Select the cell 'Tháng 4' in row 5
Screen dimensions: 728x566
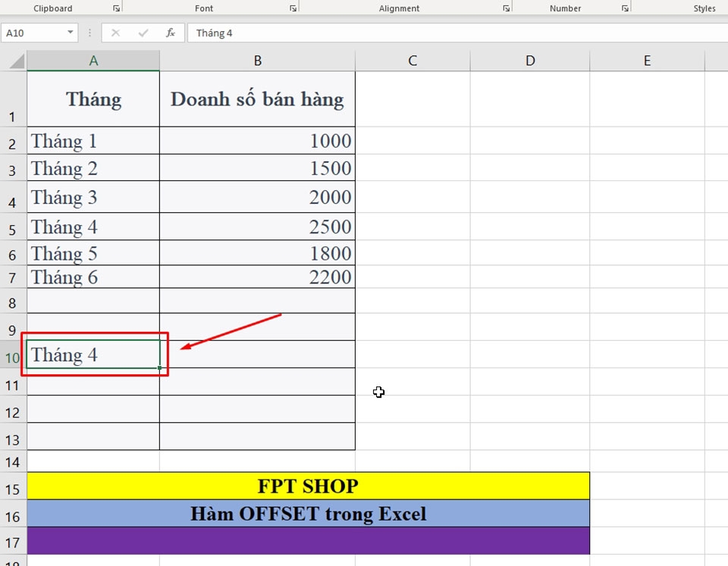coord(93,227)
